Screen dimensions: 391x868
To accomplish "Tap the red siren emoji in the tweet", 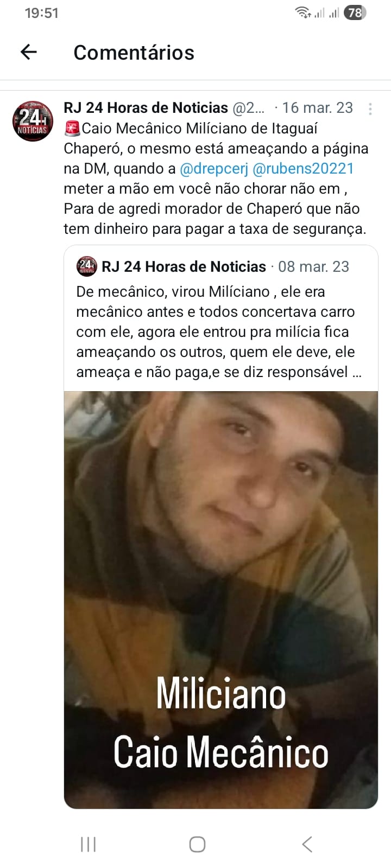I will (72, 129).
